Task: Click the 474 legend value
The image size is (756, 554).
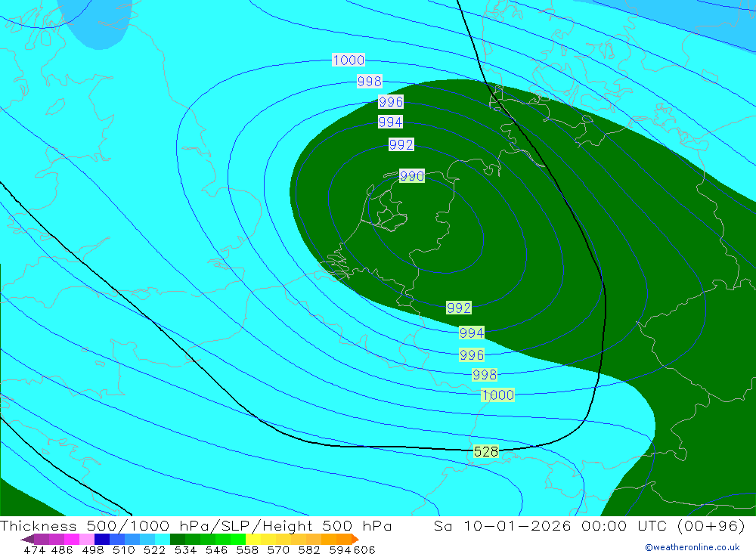Action: (x=34, y=549)
